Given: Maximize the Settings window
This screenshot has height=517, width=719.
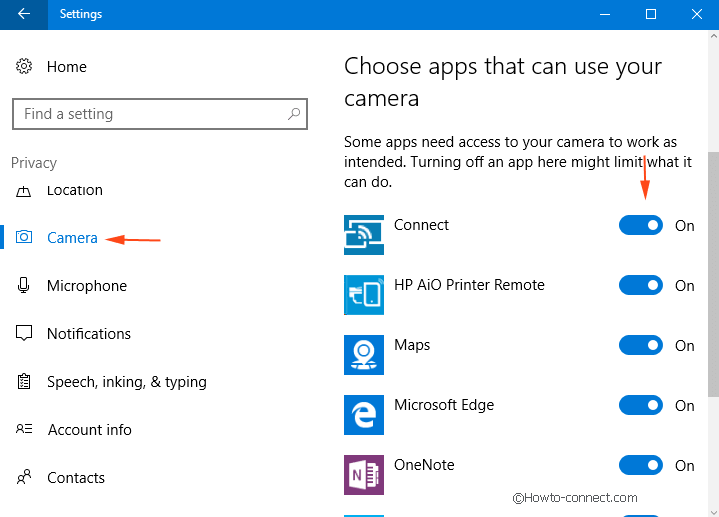Looking at the screenshot, I should point(651,14).
